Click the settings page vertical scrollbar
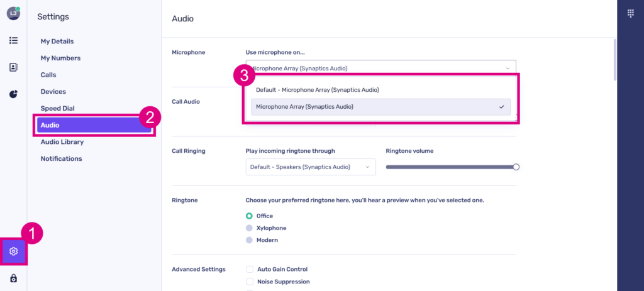644x291 pixels. (x=615, y=60)
